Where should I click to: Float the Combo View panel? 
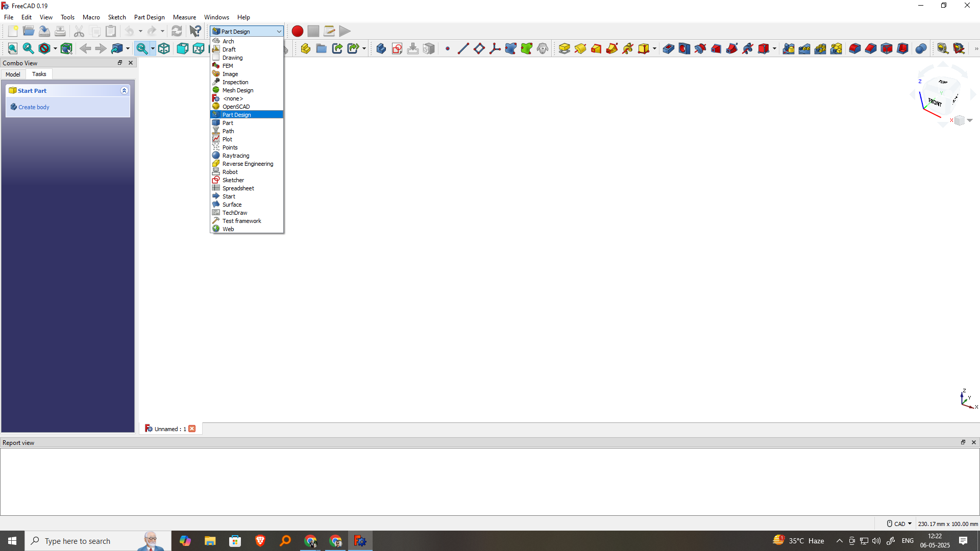[x=120, y=63]
